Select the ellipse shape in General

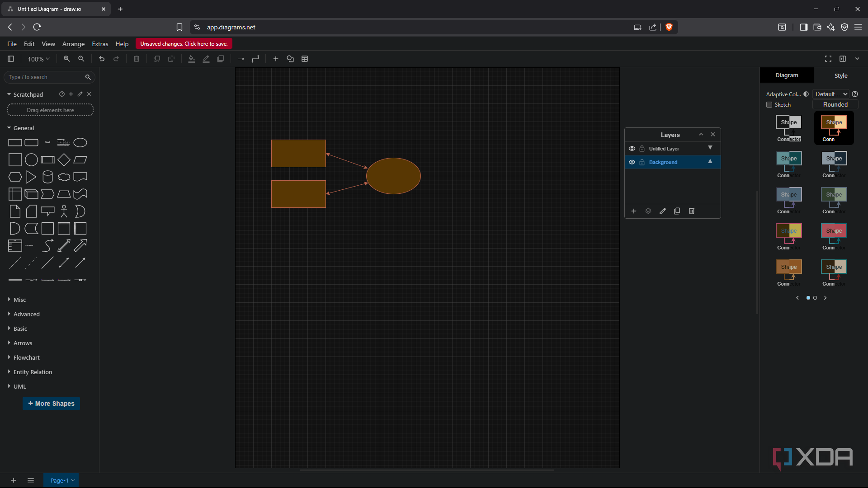pos(80,143)
